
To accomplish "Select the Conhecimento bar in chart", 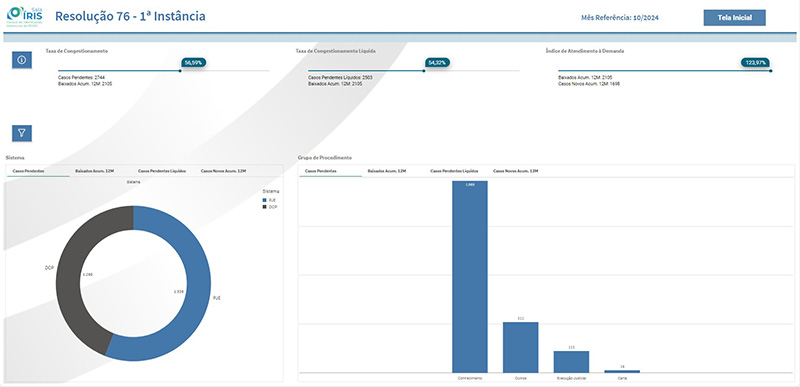I will click(x=470, y=276).
